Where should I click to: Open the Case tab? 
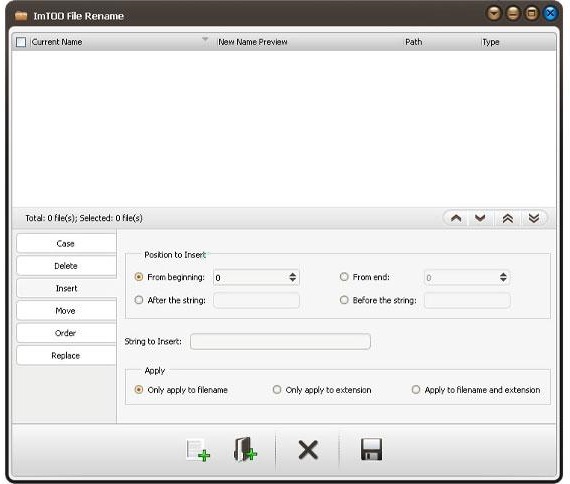point(66,244)
